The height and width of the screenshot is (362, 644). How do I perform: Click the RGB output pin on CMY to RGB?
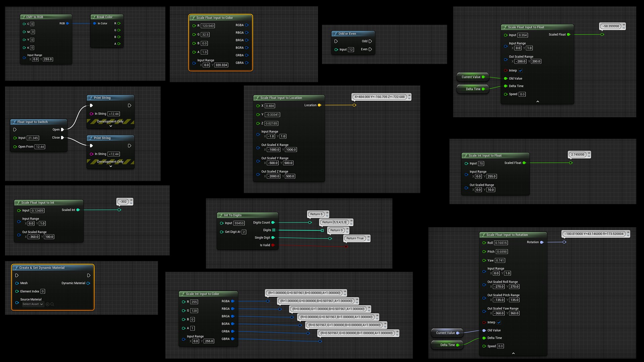click(x=67, y=23)
